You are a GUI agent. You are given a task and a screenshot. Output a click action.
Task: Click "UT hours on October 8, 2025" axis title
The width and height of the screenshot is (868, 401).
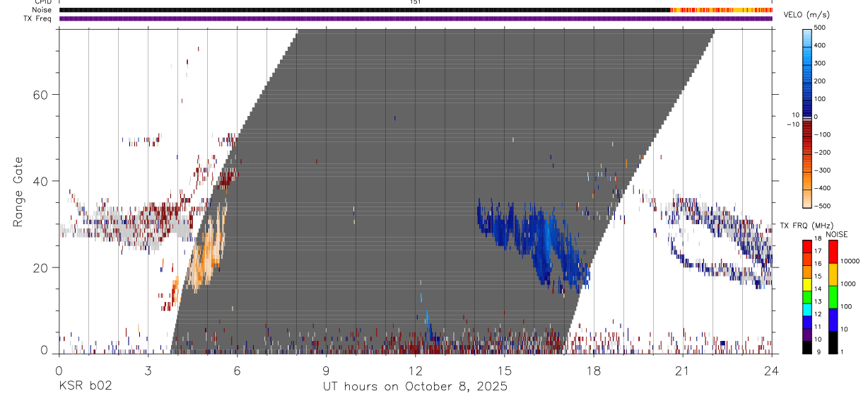coord(416,386)
